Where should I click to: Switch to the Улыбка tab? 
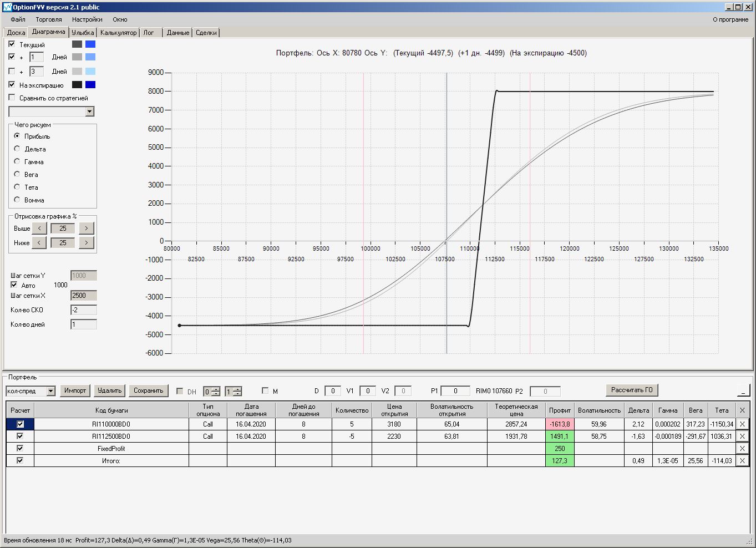click(x=83, y=33)
